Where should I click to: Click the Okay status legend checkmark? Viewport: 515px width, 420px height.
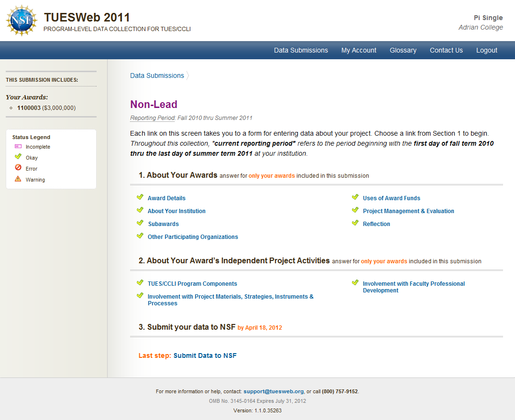tap(18, 157)
